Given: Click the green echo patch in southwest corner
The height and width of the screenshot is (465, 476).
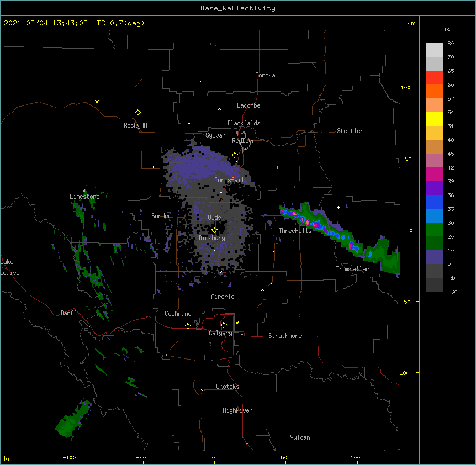Looking at the screenshot, I should point(72,420).
